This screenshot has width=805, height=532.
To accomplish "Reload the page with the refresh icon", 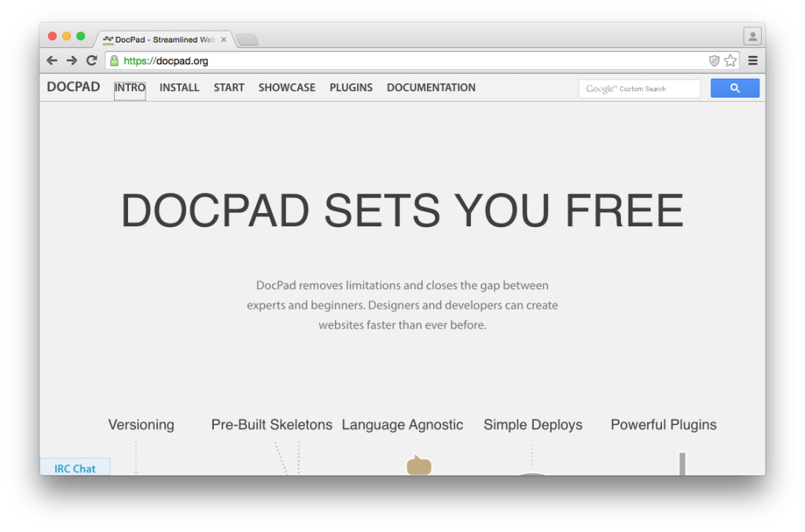I will pyautogui.click(x=91, y=61).
